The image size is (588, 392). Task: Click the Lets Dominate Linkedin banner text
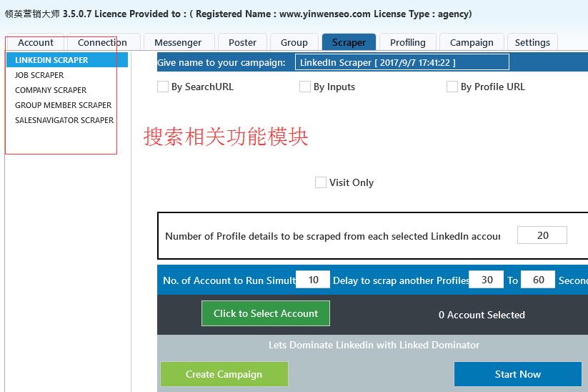pos(374,345)
